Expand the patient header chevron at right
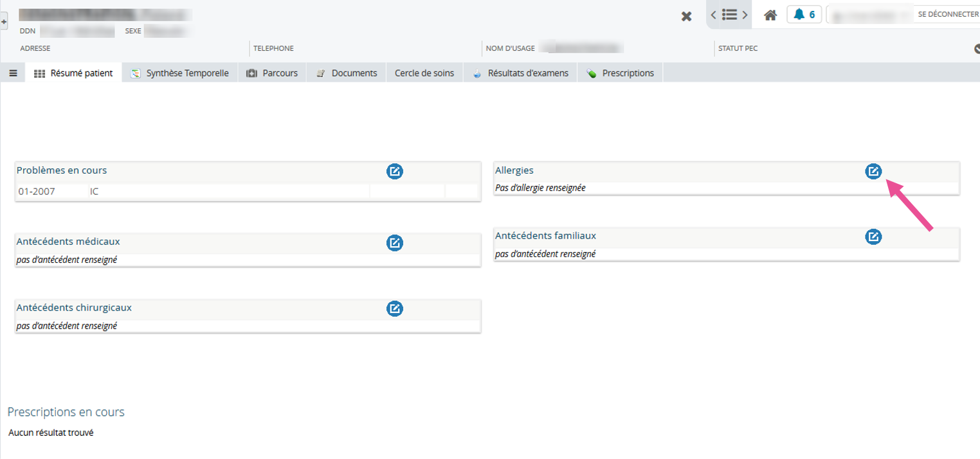980x459 pixels. tap(976, 48)
